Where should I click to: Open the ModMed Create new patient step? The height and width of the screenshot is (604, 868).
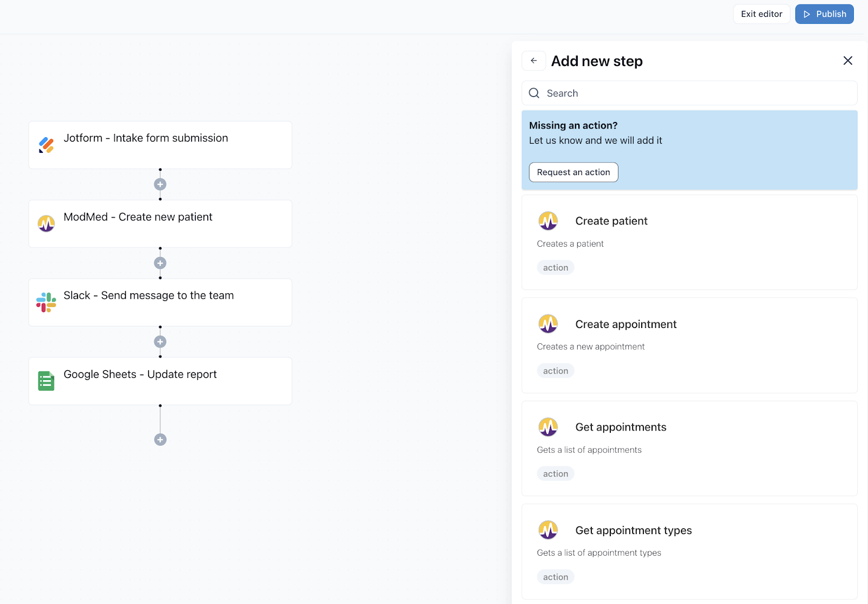[x=160, y=224]
